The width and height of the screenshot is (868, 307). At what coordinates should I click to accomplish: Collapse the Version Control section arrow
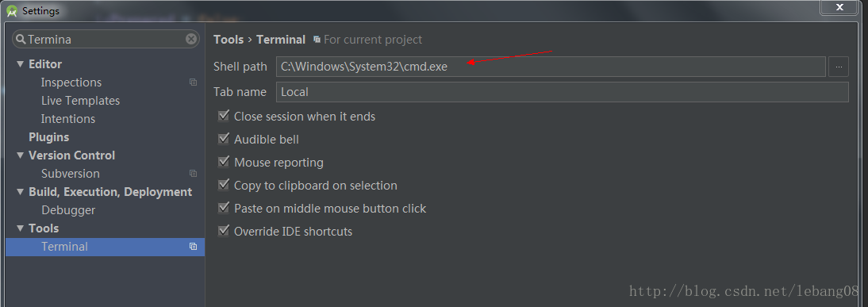pyautogui.click(x=21, y=155)
